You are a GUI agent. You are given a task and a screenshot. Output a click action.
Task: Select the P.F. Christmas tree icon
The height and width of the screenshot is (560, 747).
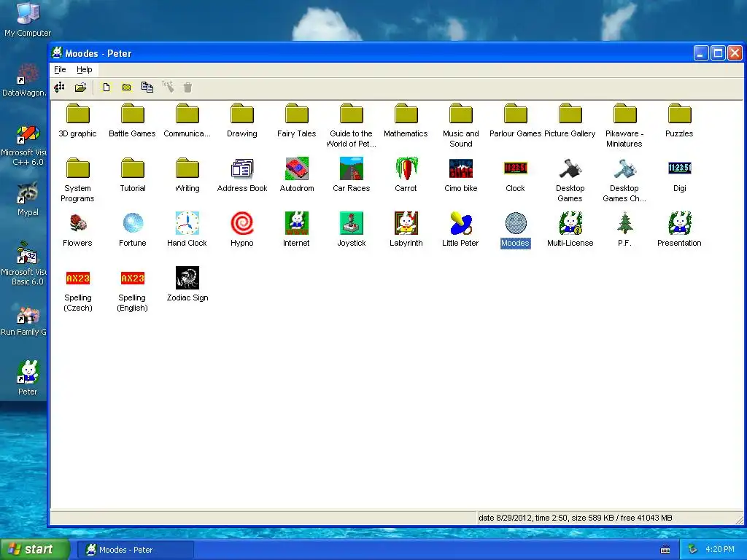624,223
